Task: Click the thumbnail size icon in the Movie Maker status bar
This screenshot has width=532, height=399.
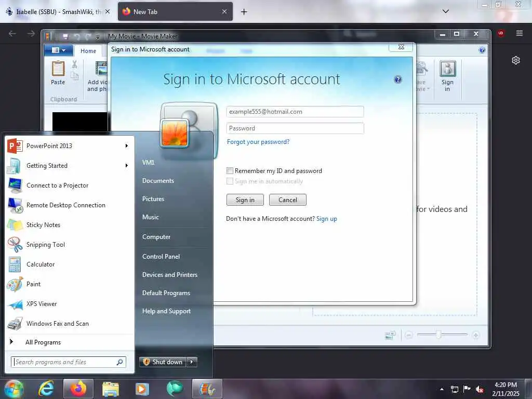Action: [390, 335]
